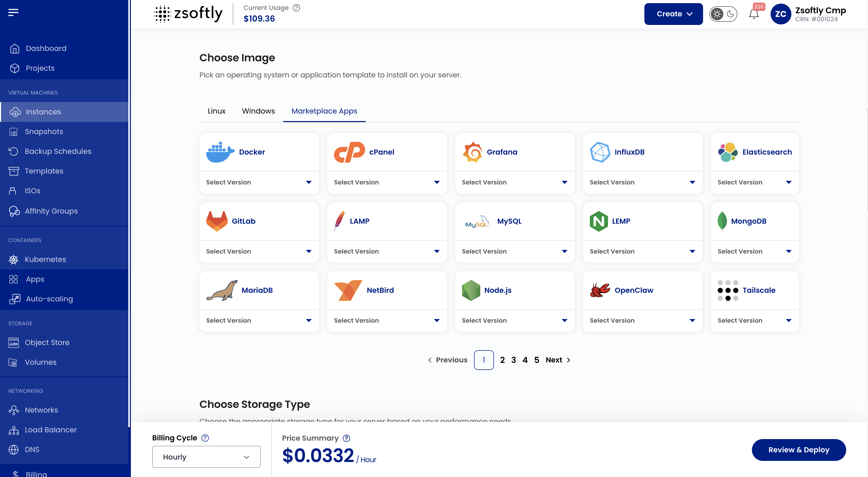Screen dimensions: 868x477
Task: Click the MongoDB leaf icon
Action: (x=722, y=221)
